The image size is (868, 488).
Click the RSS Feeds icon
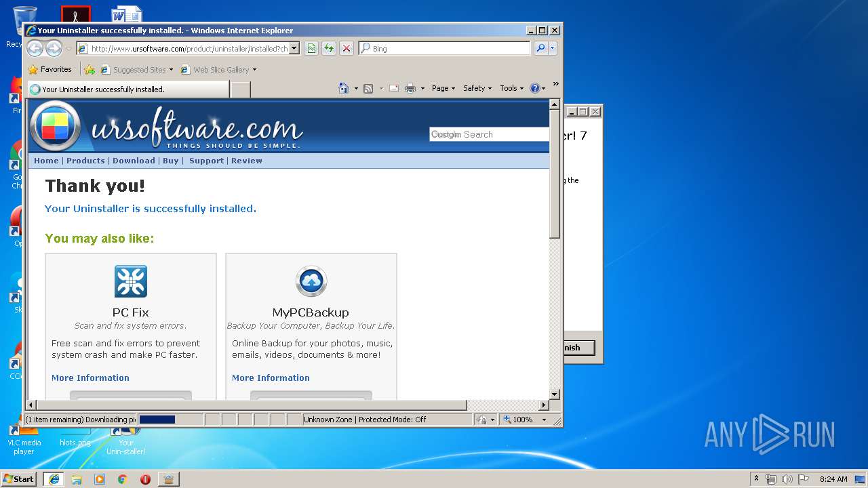[x=368, y=88]
